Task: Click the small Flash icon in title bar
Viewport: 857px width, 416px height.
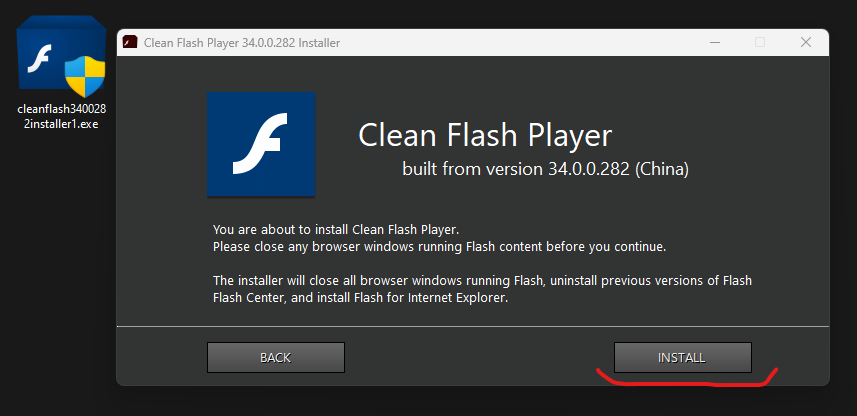Action: click(130, 42)
